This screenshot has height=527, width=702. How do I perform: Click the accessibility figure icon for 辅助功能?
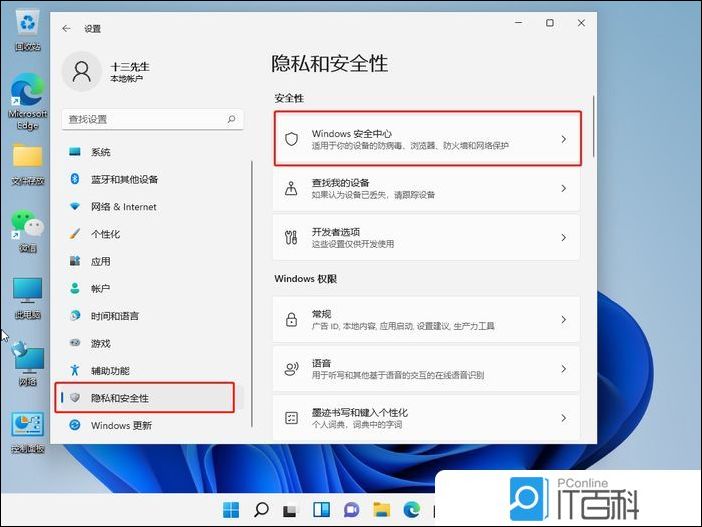[75, 370]
